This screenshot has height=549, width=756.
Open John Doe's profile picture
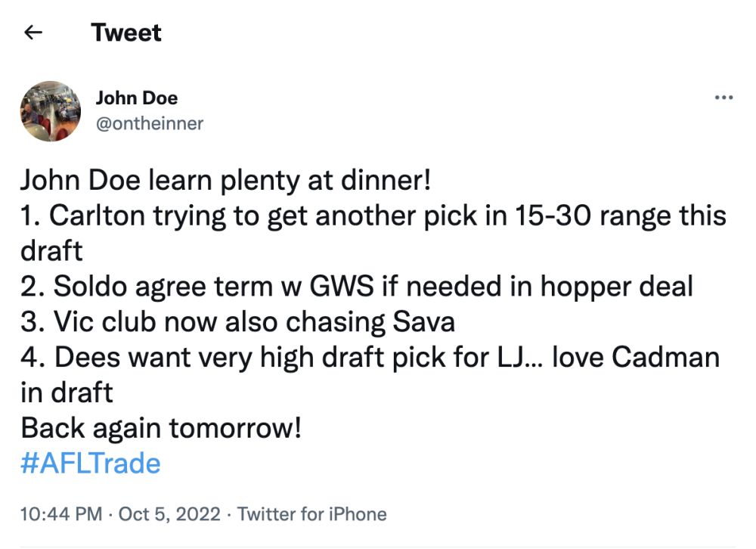tap(51, 111)
